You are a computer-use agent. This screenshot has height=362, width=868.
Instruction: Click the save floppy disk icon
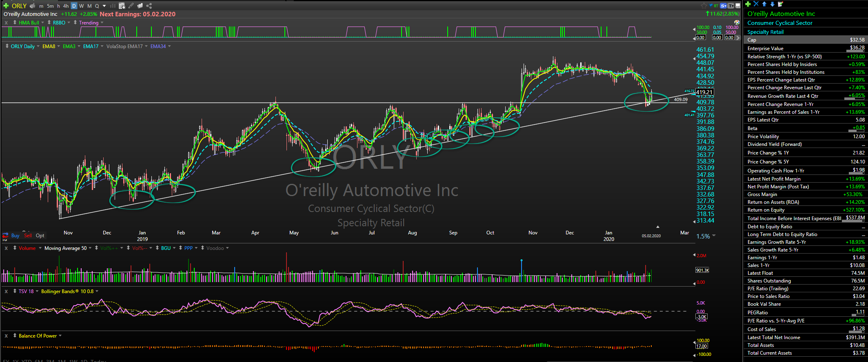point(738,6)
